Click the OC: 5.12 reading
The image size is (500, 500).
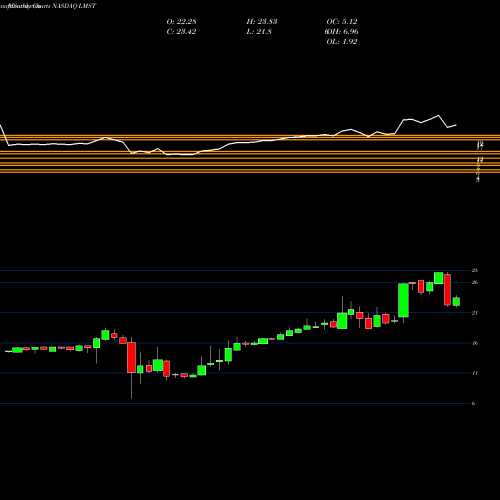(x=342, y=22)
